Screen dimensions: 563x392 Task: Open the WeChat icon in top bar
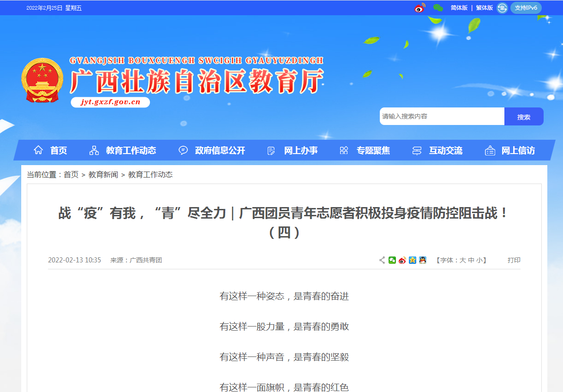click(438, 8)
